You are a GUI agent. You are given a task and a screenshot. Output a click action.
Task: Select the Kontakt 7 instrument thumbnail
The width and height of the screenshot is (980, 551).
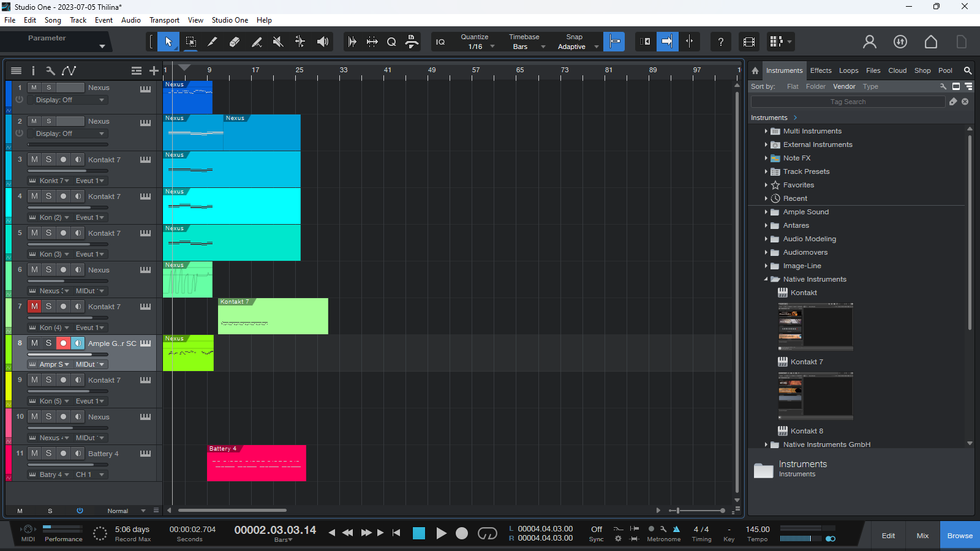[x=815, y=395]
